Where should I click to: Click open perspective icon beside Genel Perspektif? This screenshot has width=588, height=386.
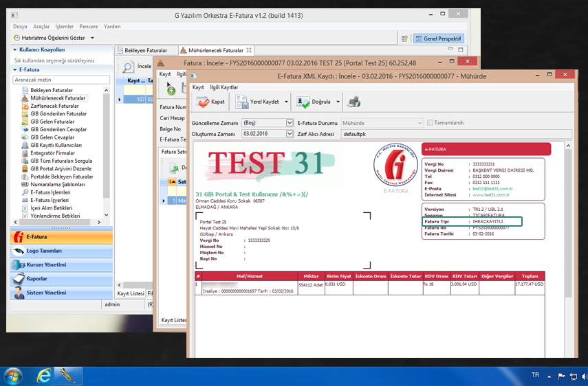point(404,38)
